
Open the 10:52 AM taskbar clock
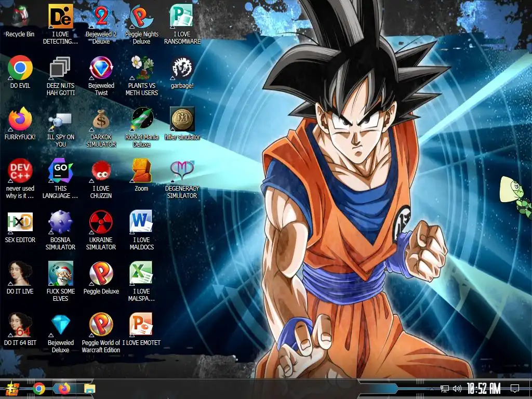click(x=484, y=389)
